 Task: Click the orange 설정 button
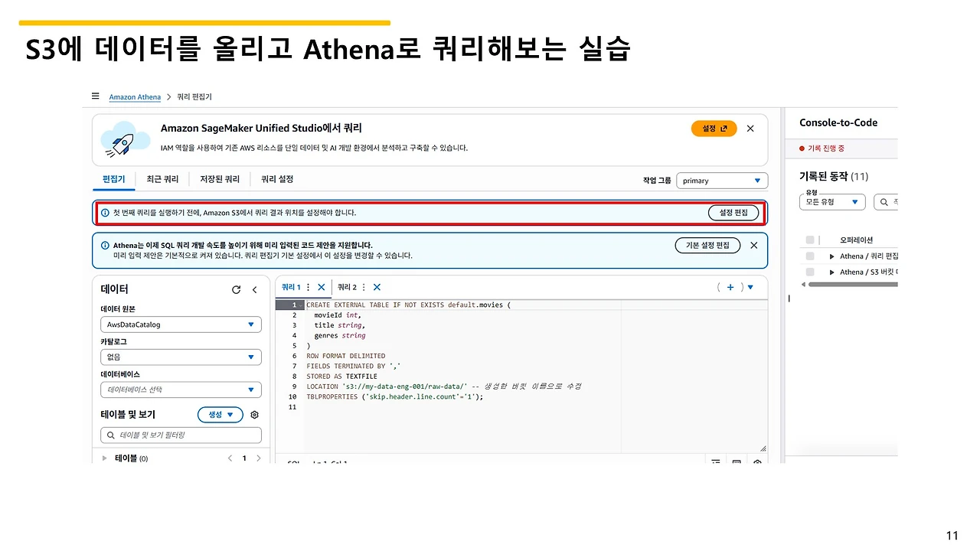(x=714, y=129)
